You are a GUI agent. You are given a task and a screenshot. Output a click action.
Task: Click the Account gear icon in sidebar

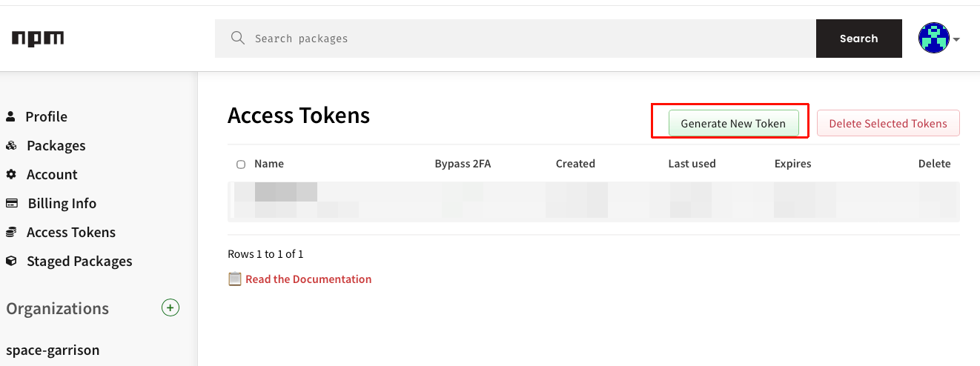(x=11, y=174)
